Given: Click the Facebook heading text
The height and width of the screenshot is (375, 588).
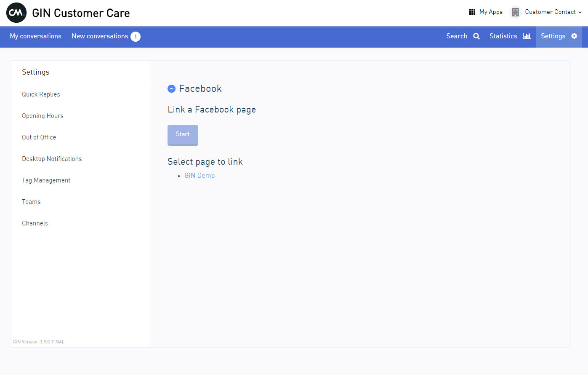Looking at the screenshot, I should point(200,88).
